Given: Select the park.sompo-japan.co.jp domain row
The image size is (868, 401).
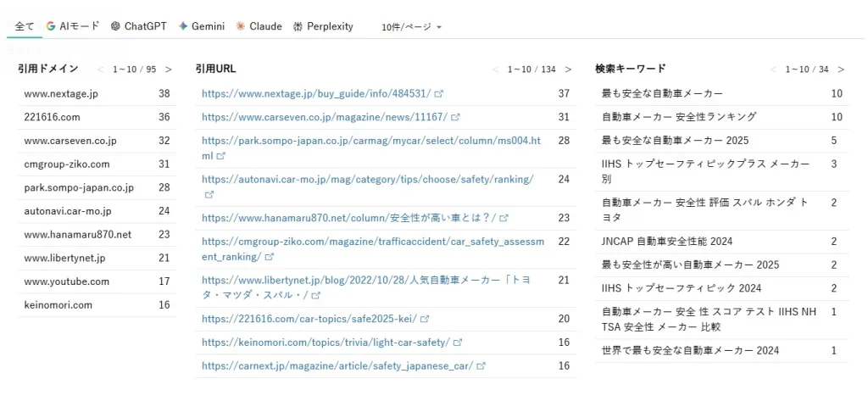Looking at the screenshot, I should 97,187.
